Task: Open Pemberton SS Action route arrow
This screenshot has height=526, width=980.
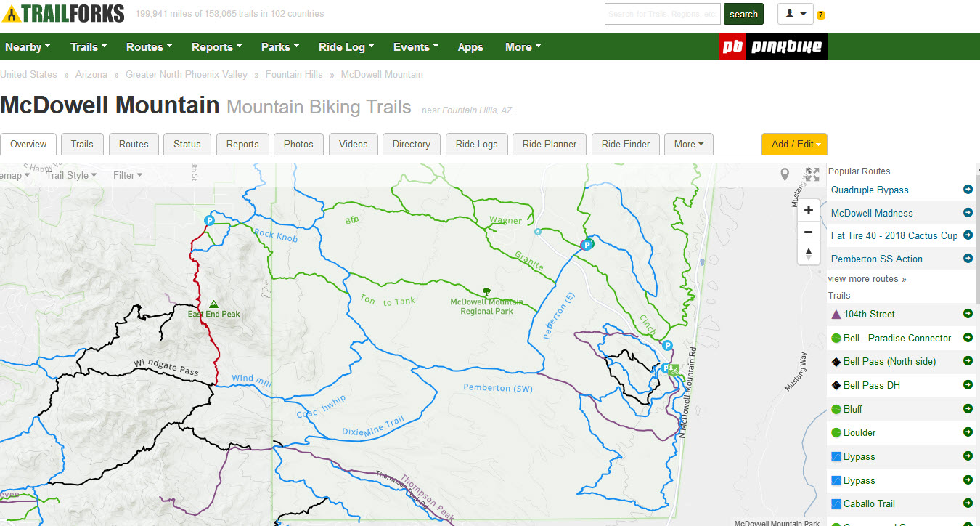Action: click(968, 259)
